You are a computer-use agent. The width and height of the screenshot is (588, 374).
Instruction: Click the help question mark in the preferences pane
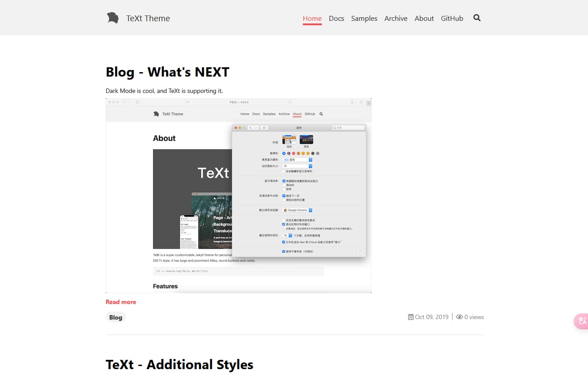360,251
